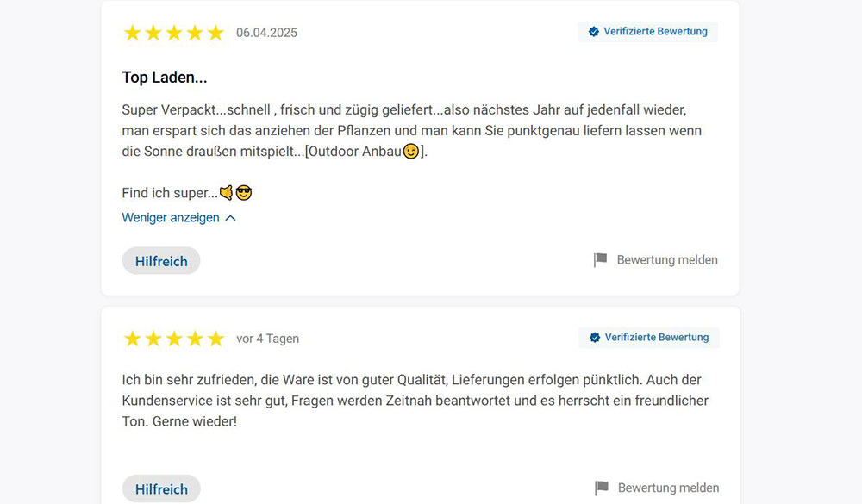
Task: Toggle helpful status on the second review
Action: click(160, 488)
